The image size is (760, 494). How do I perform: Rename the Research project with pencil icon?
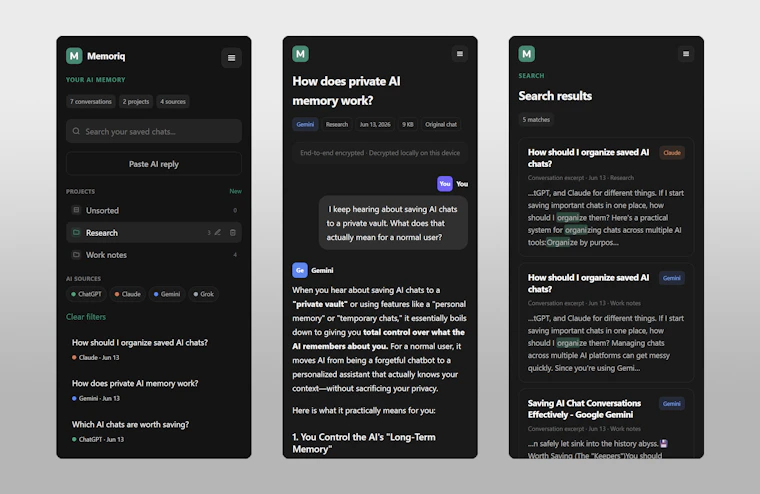click(218, 232)
